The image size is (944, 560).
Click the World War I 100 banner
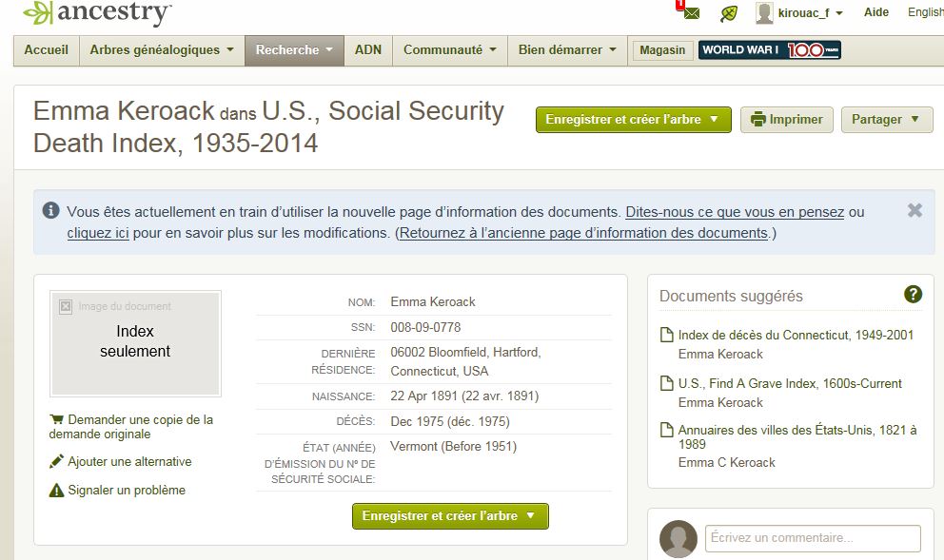770,50
